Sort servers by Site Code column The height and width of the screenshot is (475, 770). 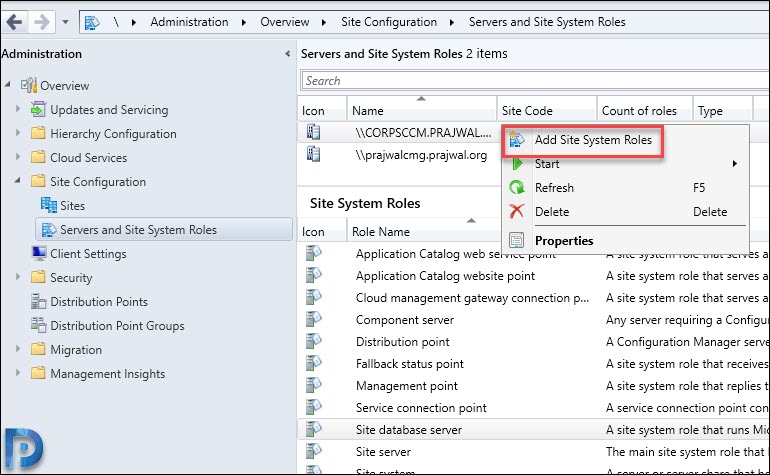pyautogui.click(x=547, y=110)
